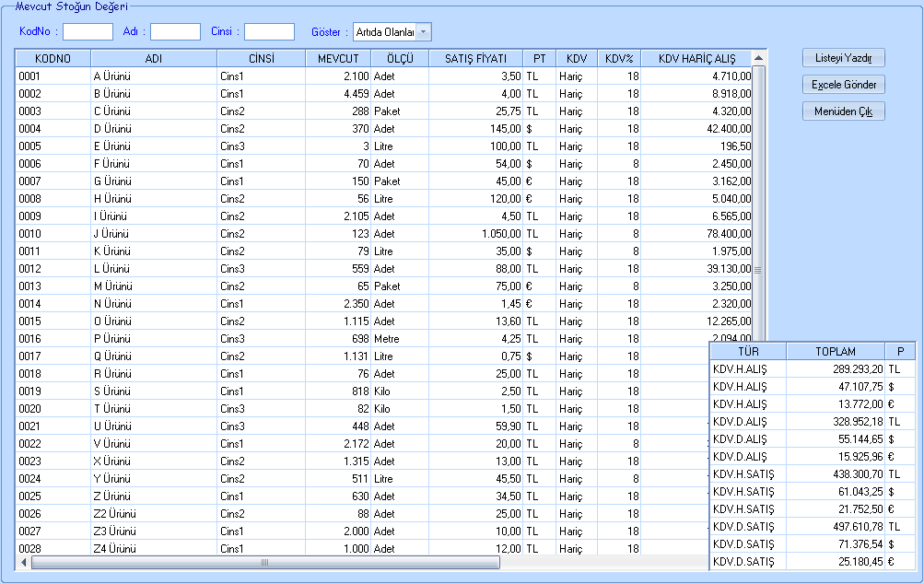924x584 pixels.
Task: Select total 71.376,54 value
Action: [861, 543]
